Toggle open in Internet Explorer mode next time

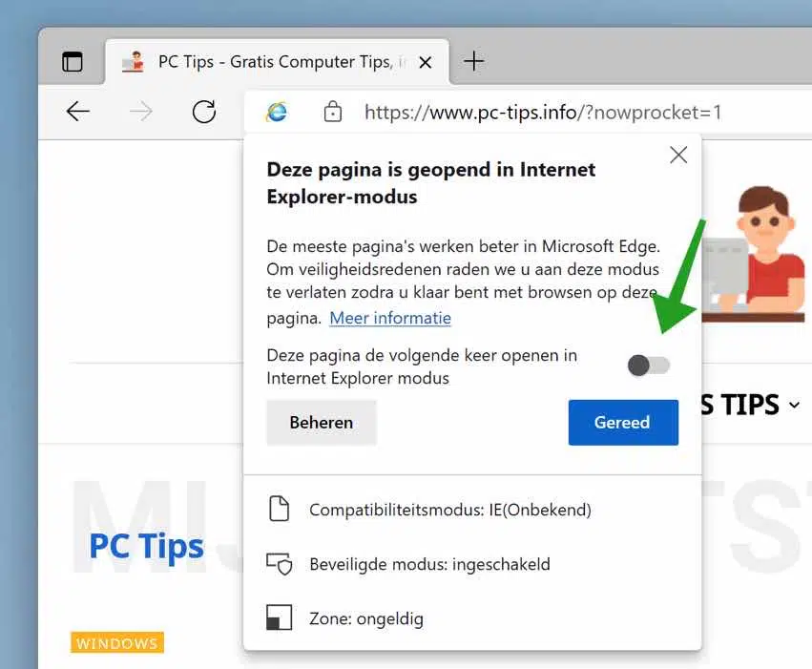(x=648, y=366)
